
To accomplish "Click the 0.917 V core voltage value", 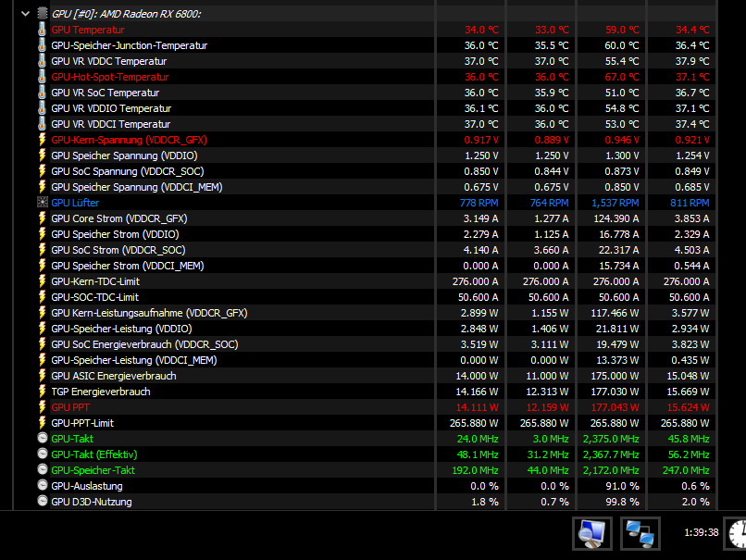I will [x=481, y=140].
